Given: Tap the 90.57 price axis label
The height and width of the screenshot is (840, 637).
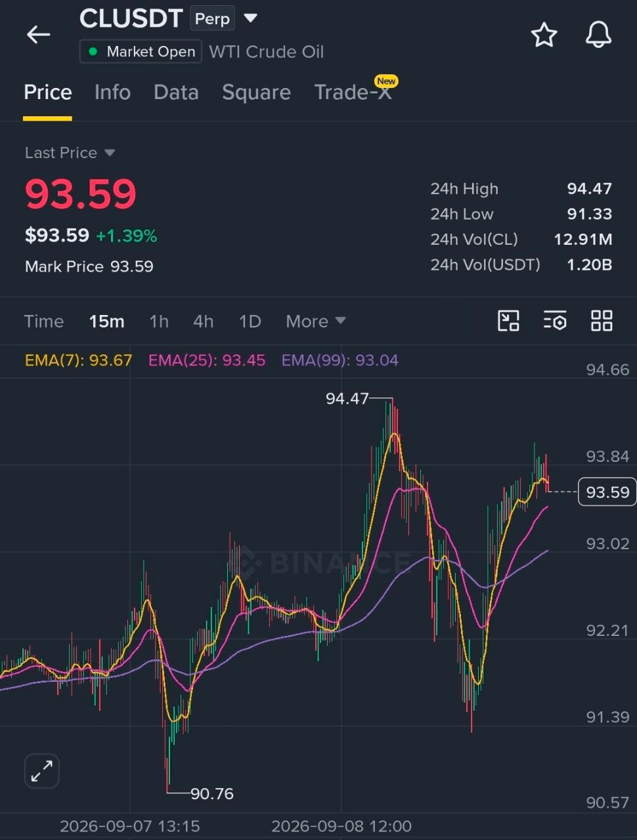Looking at the screenshot, I should [x=607, y=803].
